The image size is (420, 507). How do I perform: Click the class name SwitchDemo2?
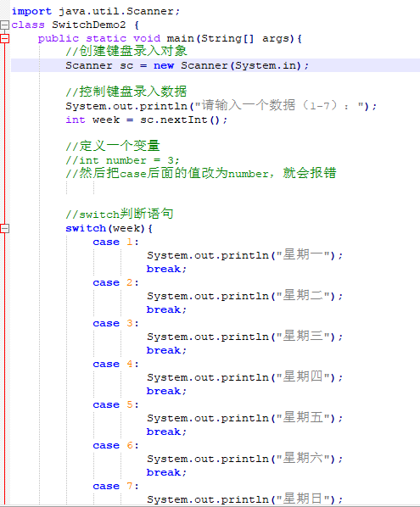pos(88,25)
